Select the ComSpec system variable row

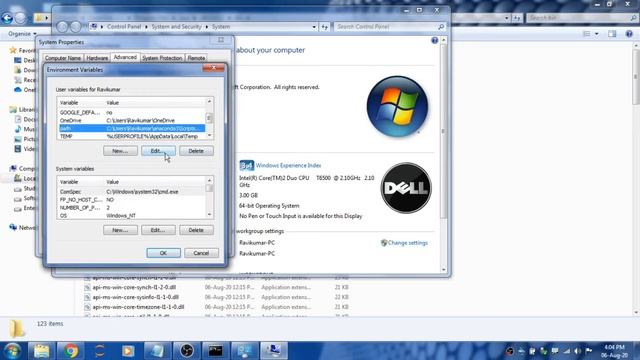(132, 191)
